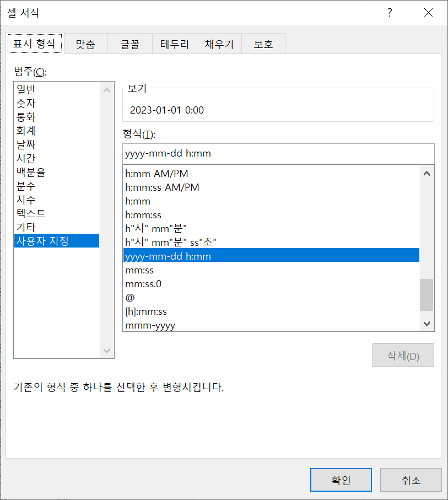
Task: Select 지수 category
Action: point(57,200)
